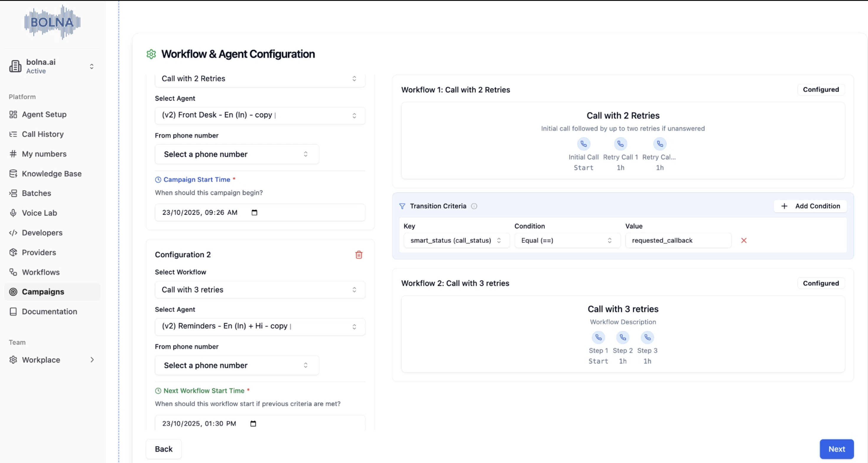Click the Step 2 phone icon in Workflow 2

[622, 338]
